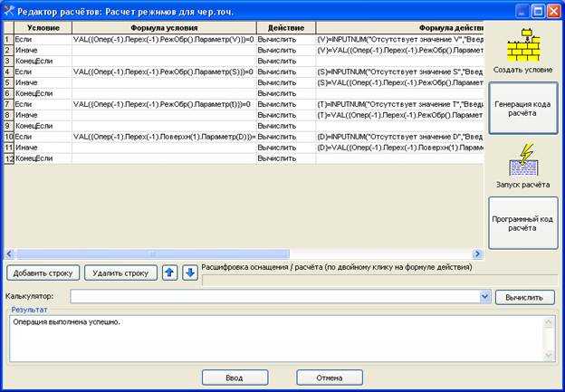The image size is (565, 392).
Task: Minimize the Редактор расчётов window
Action: 522,11
